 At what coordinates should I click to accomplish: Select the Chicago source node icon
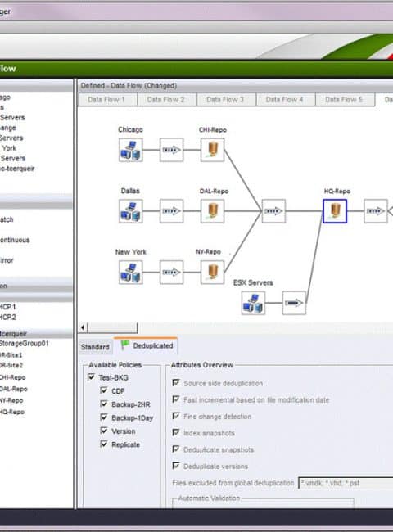pyautogui.click(x=131, y=150)
